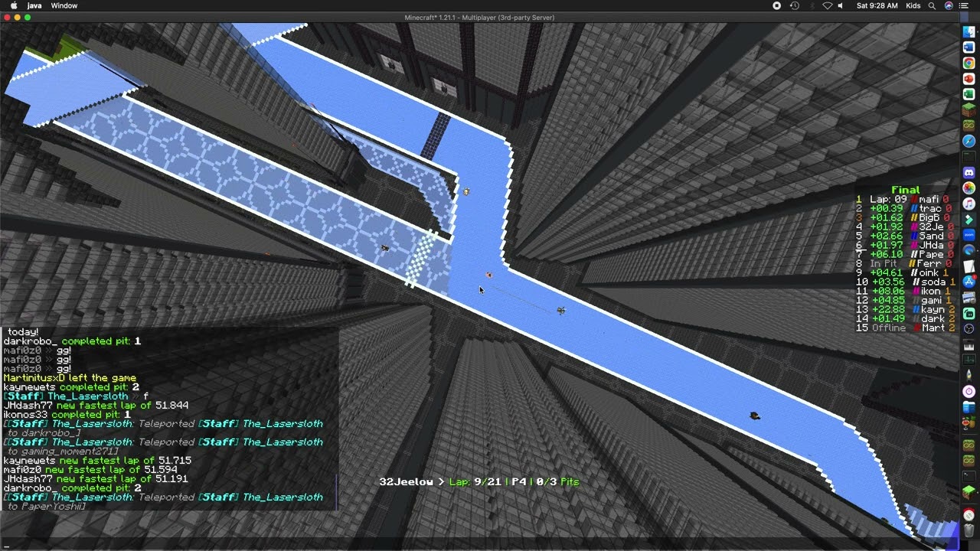Viewport: 980px width, 551px height.
Task: Open the Window menu
Action: 64,5
